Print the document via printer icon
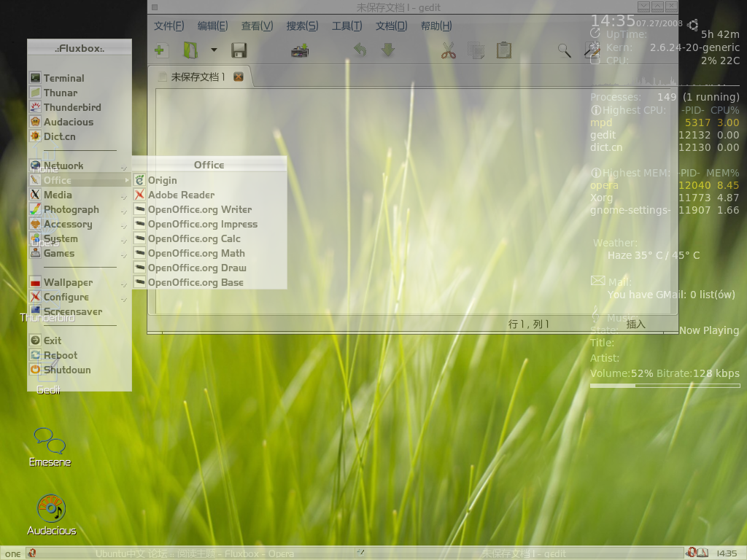Viewport: 747px width, 560px height. [300, 50]
